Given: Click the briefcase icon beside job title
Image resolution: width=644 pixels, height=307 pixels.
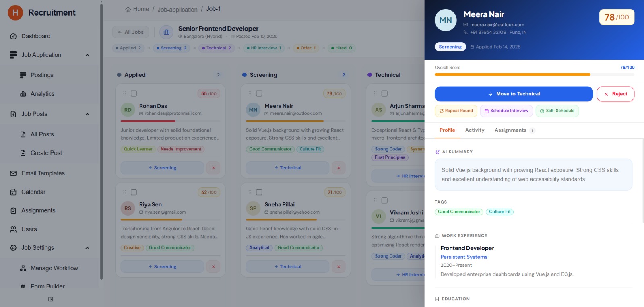Looking at the screenshot, I should (x=167, y=32).
